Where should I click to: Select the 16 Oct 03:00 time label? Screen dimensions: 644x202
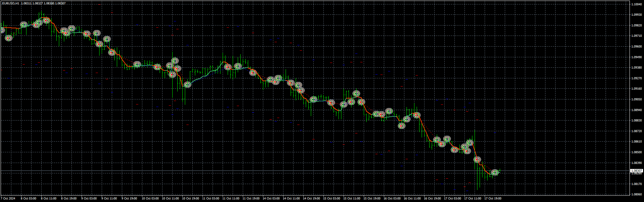click(x=392, y=199)
